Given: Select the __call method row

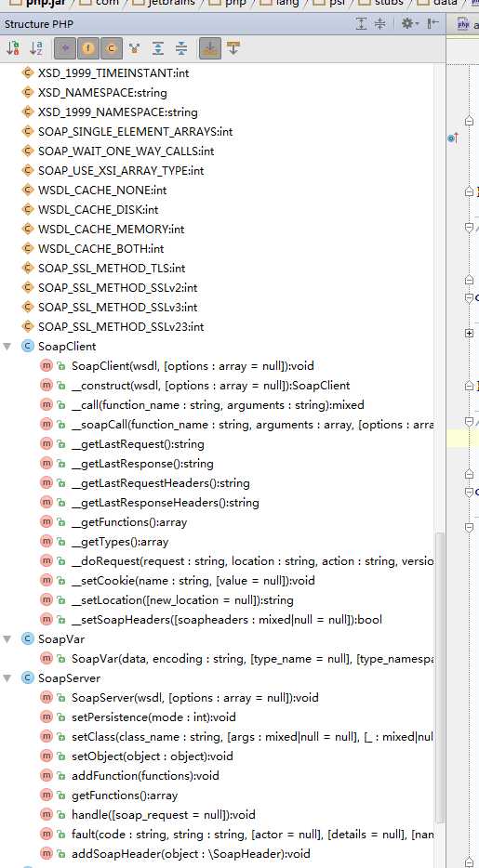Looking at the screenshot, I should [x=218, y=404].
